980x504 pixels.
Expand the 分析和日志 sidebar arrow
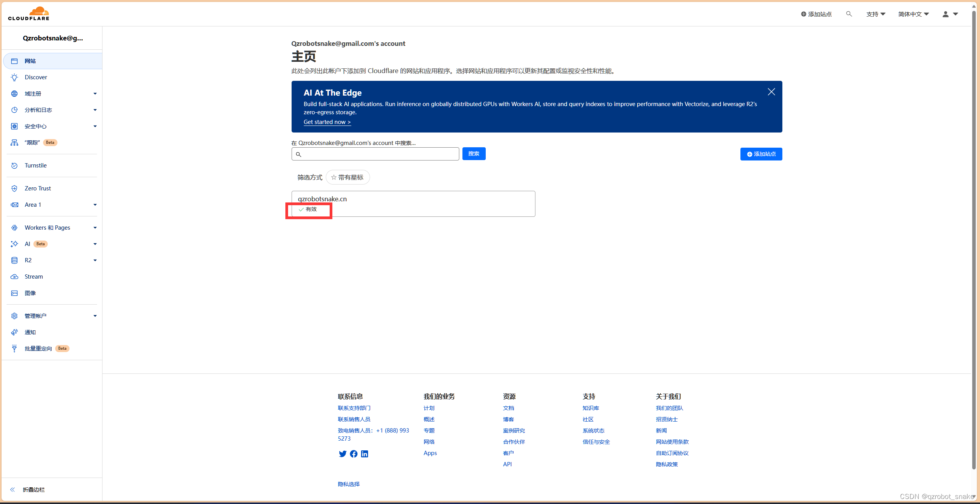(95, 110)
